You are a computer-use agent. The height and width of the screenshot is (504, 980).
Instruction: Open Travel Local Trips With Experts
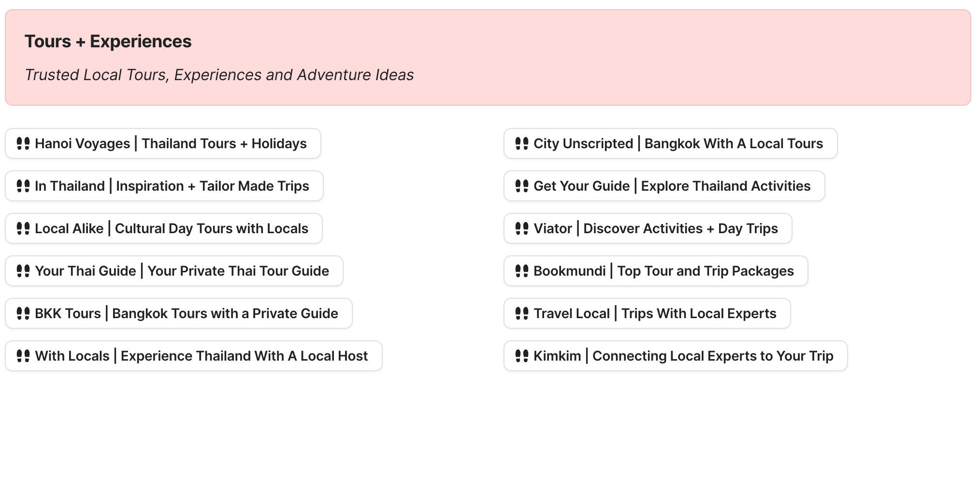655,313
